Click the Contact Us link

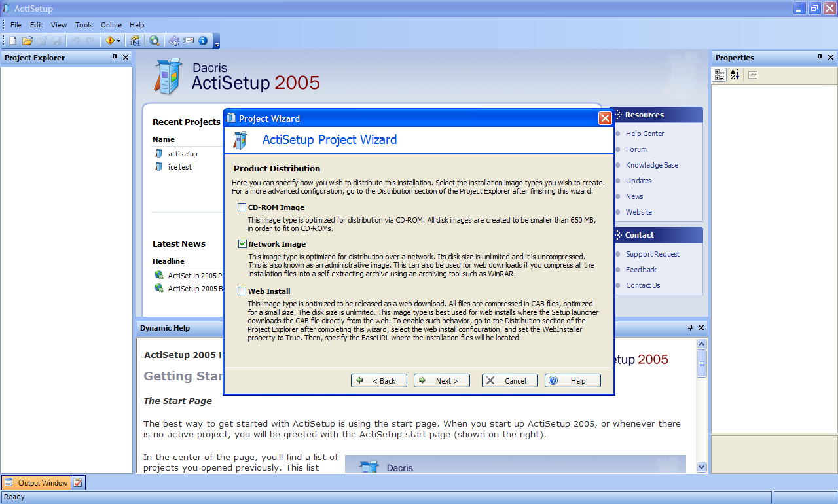coord(643,285)
